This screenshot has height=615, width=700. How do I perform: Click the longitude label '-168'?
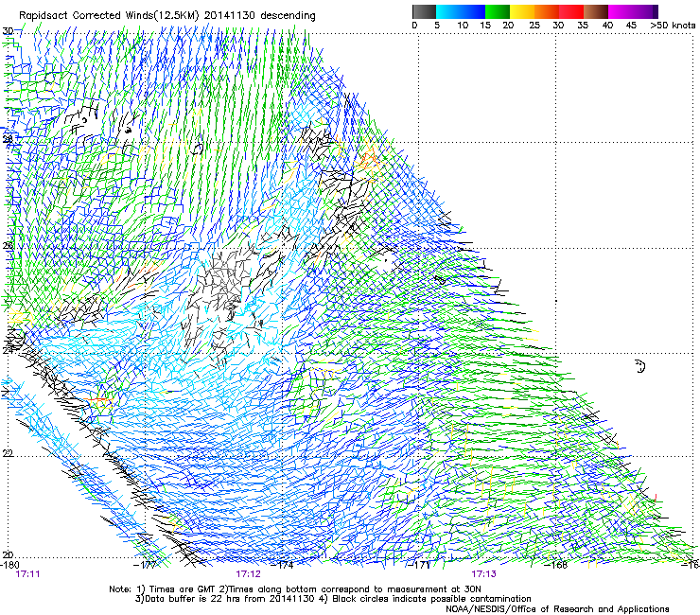pos(556,565)
